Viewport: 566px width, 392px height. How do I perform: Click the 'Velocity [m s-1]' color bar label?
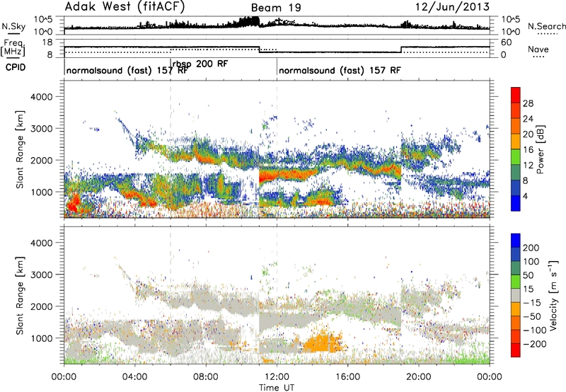553,295
